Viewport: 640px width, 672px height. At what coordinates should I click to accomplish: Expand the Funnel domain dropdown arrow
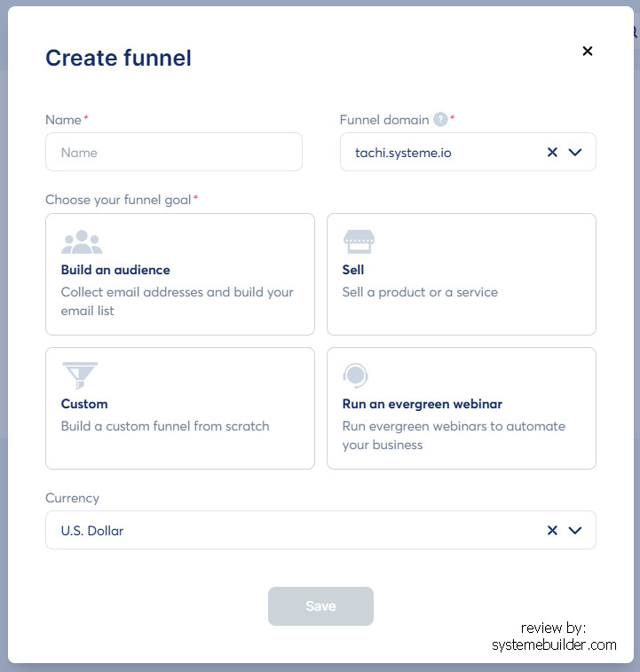[575, 152]
